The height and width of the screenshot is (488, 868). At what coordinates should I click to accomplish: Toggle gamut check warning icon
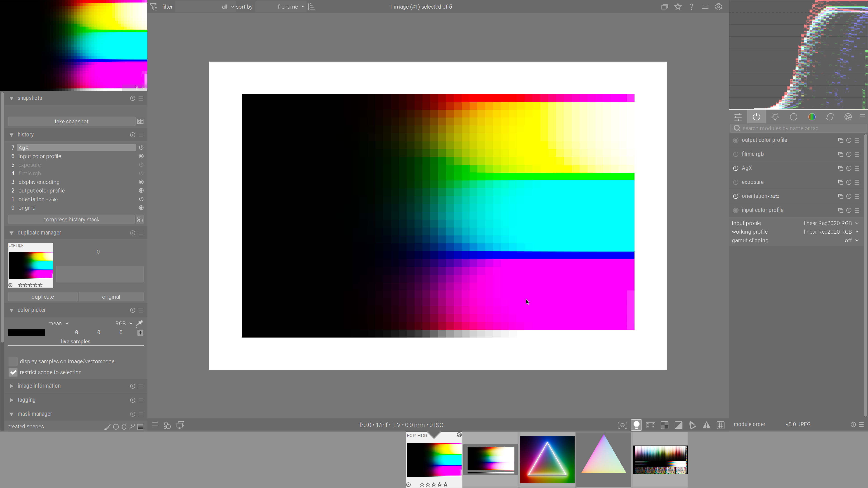[706, 425]
